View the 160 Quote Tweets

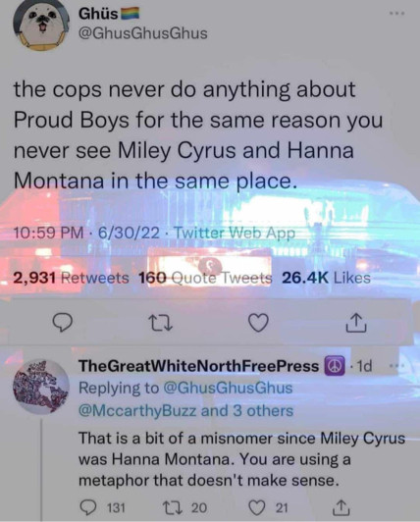coord(205,278)
